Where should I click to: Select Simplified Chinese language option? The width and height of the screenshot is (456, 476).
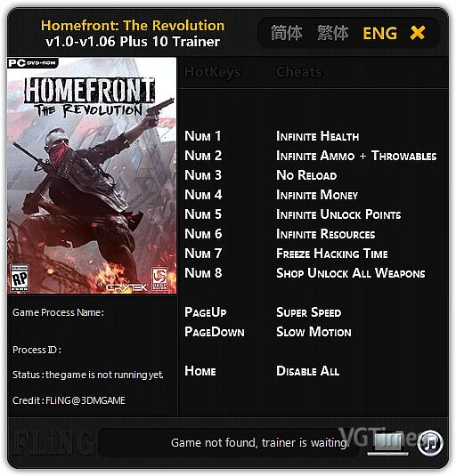[x=286, y=33]
